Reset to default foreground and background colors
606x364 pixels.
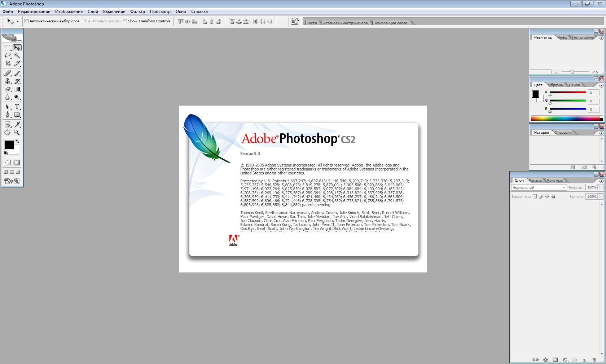click(5, 153)
